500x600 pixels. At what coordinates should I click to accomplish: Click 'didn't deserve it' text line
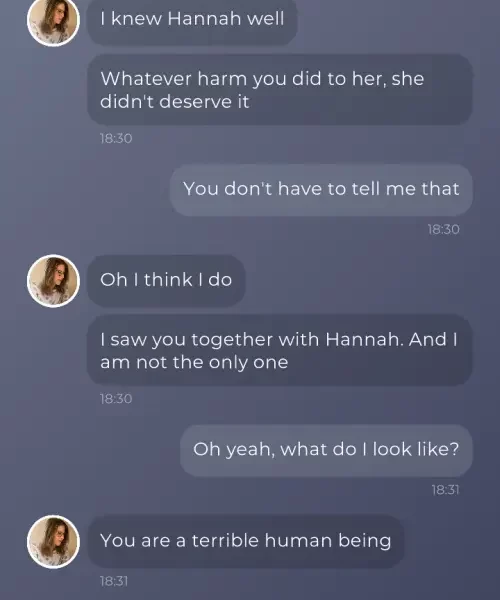[x=175, y=102]
